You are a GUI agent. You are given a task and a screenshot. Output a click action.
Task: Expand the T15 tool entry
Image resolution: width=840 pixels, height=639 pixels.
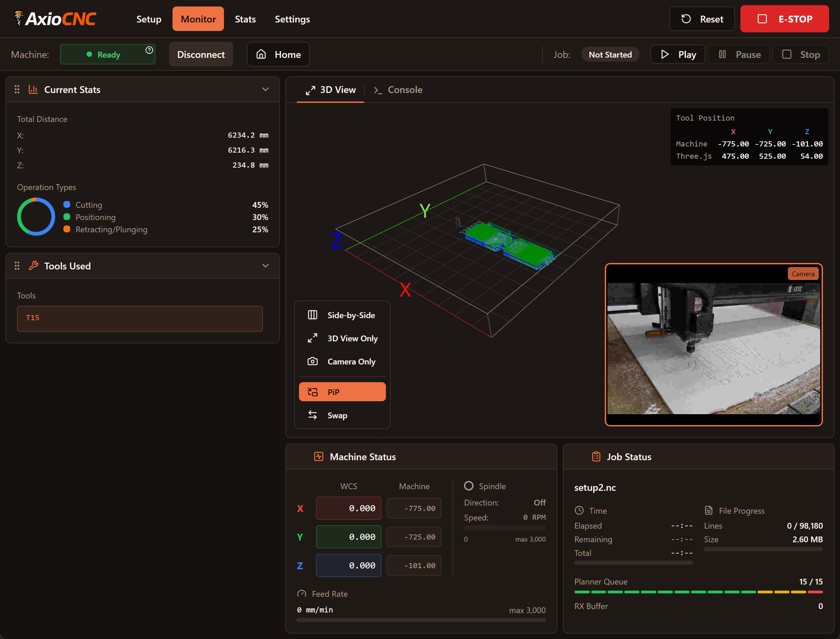(x=139, y=319)
